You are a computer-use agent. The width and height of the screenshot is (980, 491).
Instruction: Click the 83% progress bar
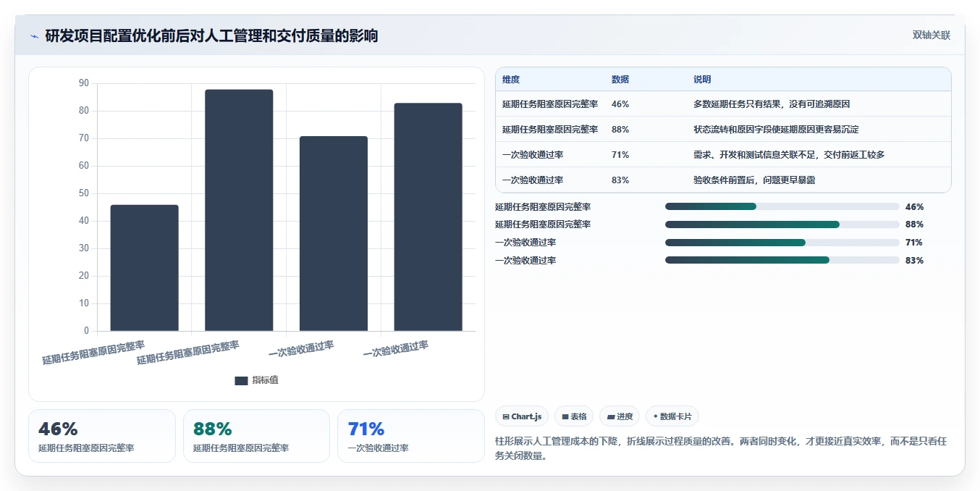click(x=782, y=260)
